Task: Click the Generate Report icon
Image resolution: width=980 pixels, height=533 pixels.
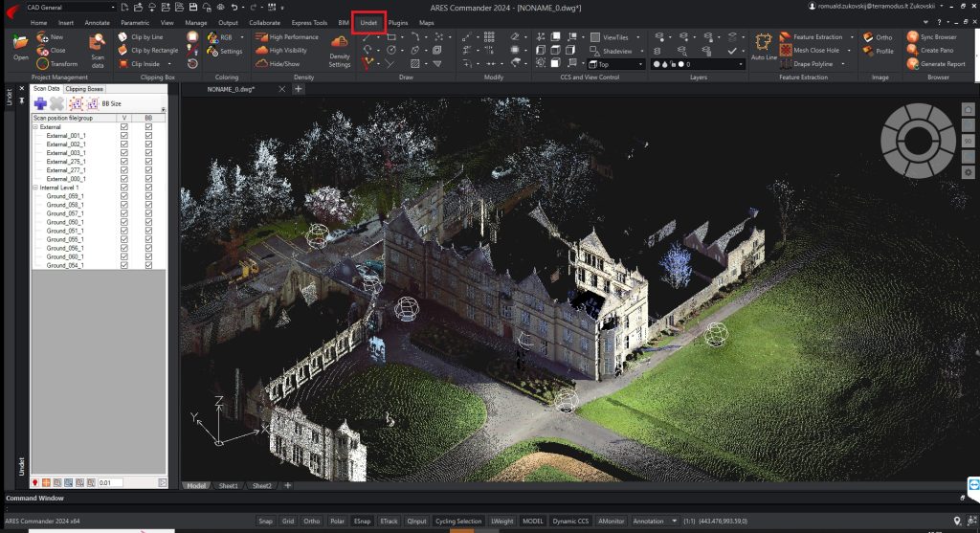Action: click(911, 64)
